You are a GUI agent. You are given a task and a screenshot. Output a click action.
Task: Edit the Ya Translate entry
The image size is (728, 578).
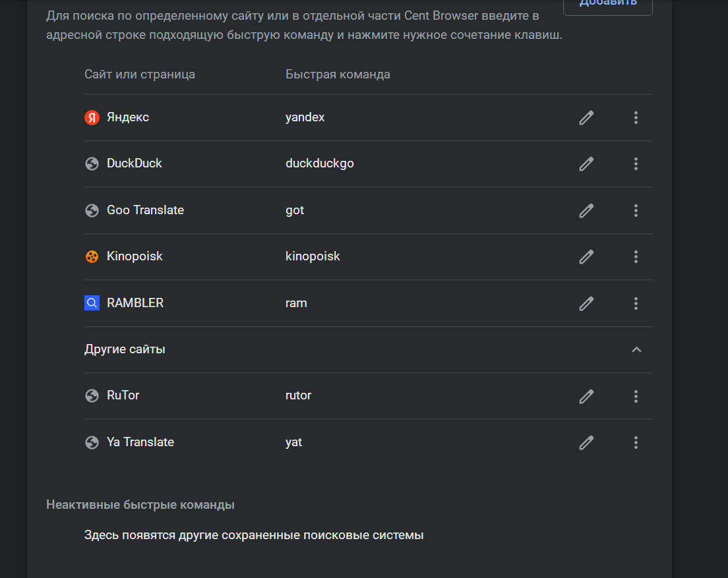586,442
